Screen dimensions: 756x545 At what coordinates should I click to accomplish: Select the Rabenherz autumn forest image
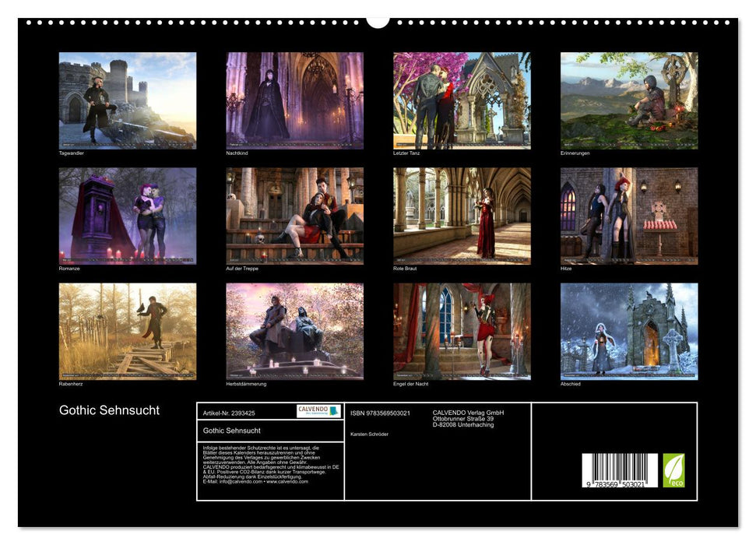(127, 332)
